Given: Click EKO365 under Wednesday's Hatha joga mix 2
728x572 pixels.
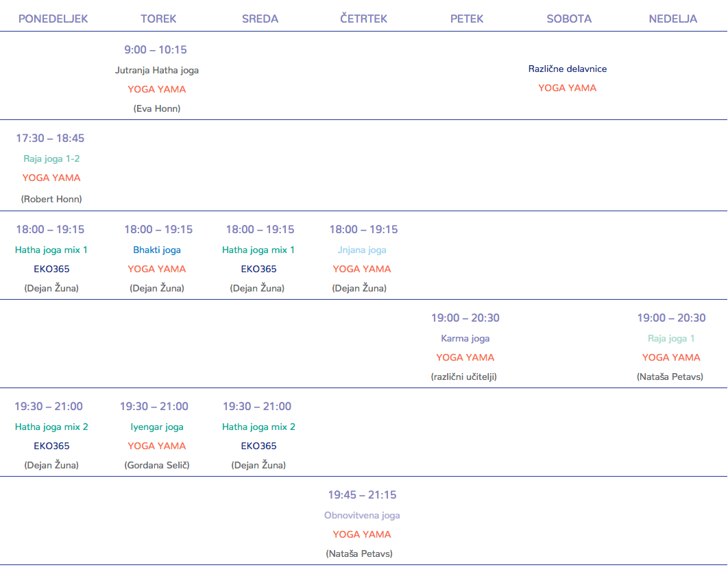Looking at the screenshot, I should 258,446.
